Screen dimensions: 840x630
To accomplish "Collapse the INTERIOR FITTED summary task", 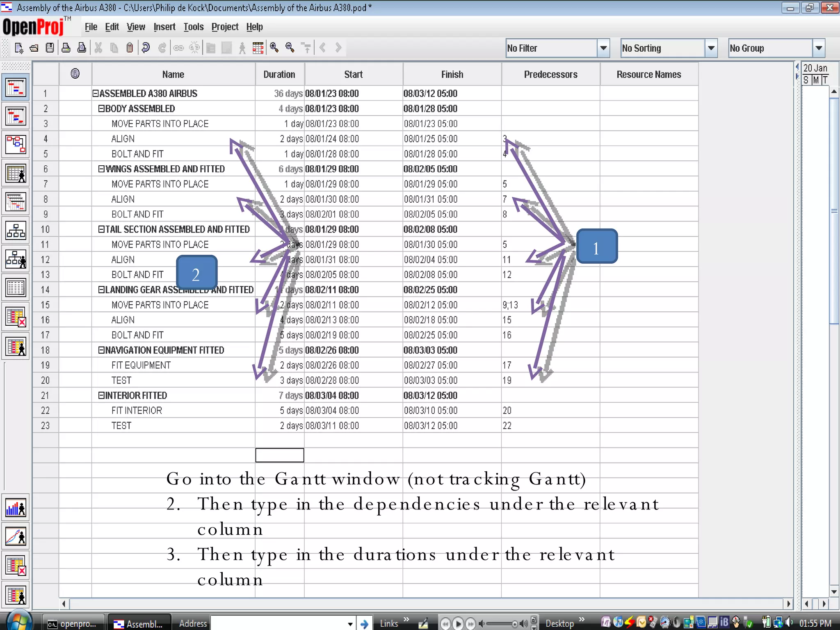I will [101, 395].
